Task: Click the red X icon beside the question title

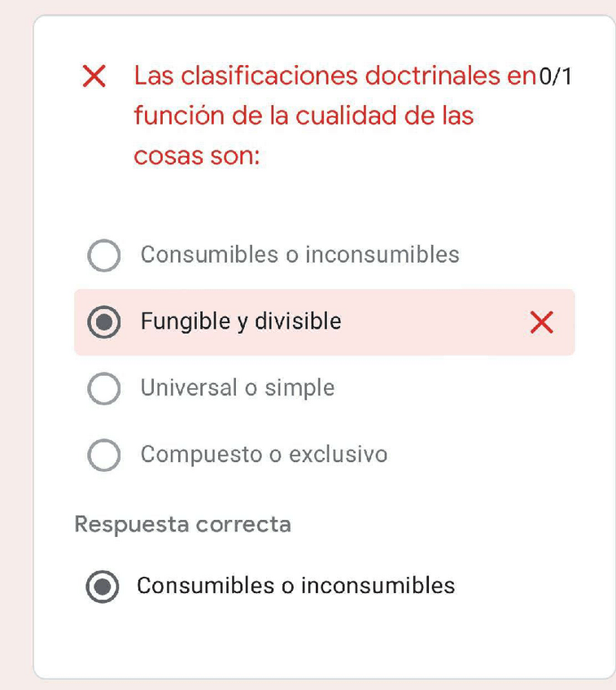Action: (94, 77)
